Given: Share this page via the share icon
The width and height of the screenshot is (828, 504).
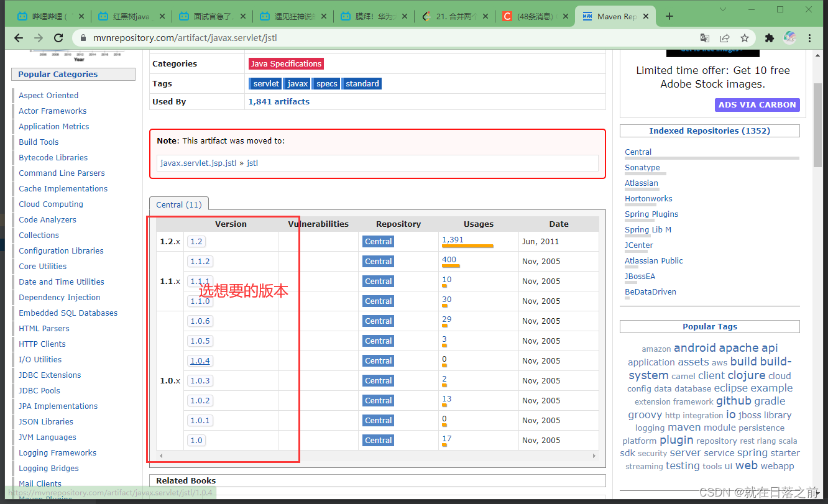Looking at the screenshot, I should coord(725,38).
